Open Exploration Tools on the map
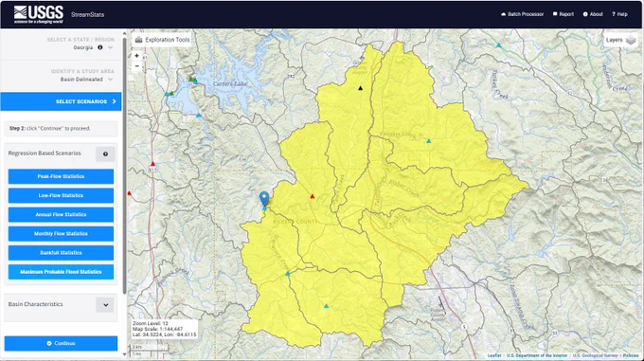 click(x=163, y=40)
